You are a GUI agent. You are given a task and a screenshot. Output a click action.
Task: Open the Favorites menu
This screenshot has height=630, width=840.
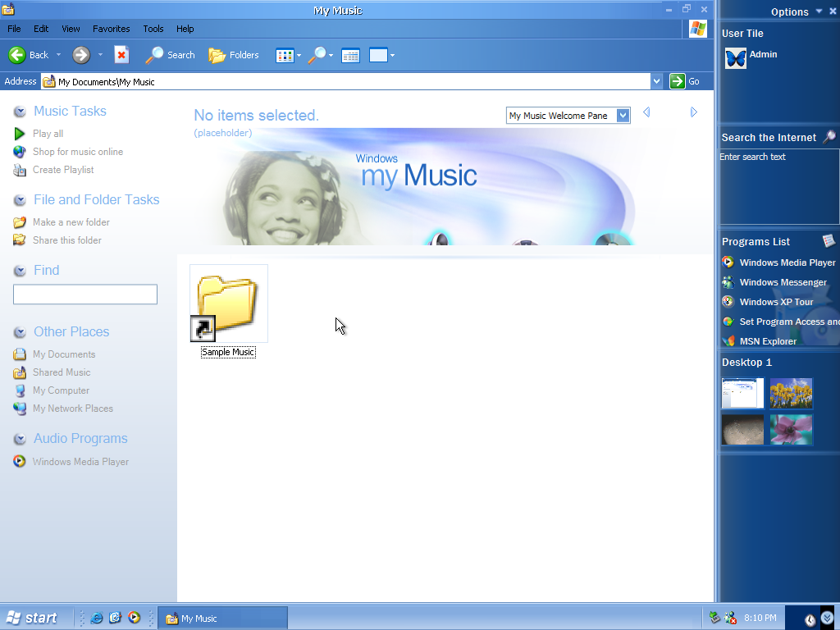(x=111, y=29)
